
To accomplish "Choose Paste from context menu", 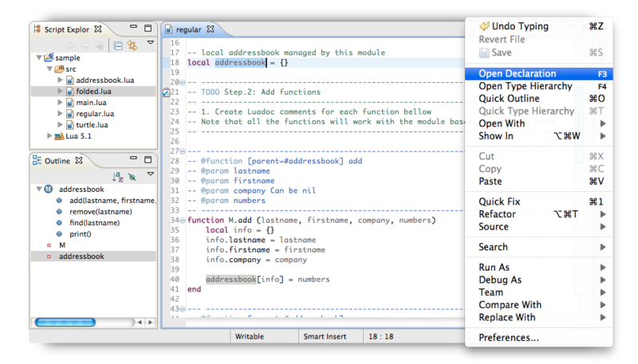I will click(539, 181).
